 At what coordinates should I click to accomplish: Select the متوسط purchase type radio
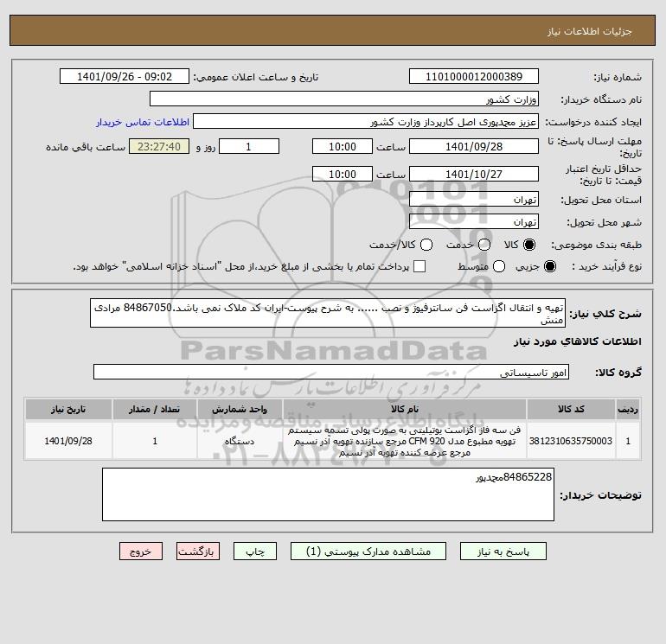coord(499,266)
